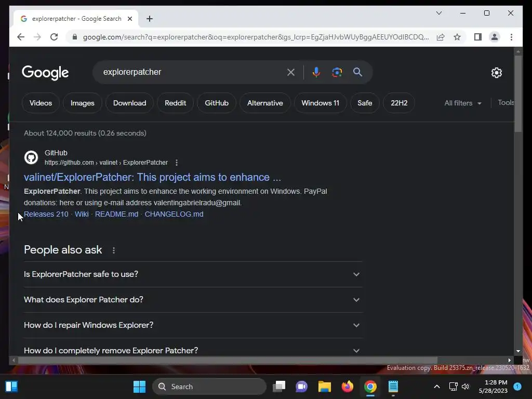Open the Tools option
The width and height of the screenshot is (532, 399).
point(506,103)
